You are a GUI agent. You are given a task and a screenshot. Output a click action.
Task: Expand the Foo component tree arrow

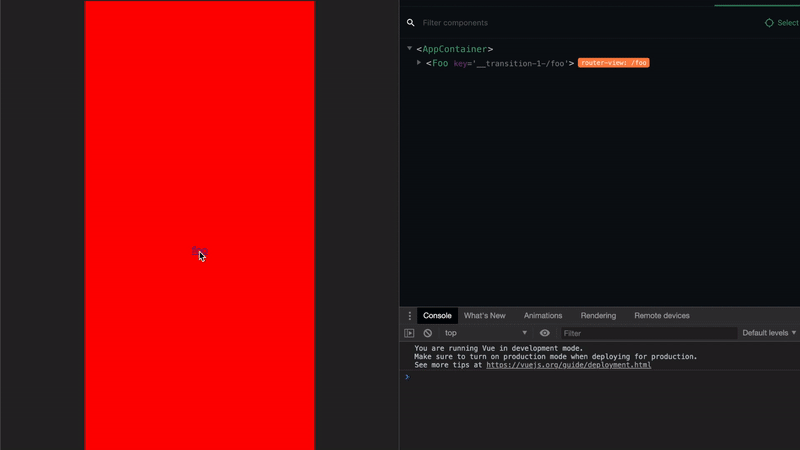click(419, 63)
